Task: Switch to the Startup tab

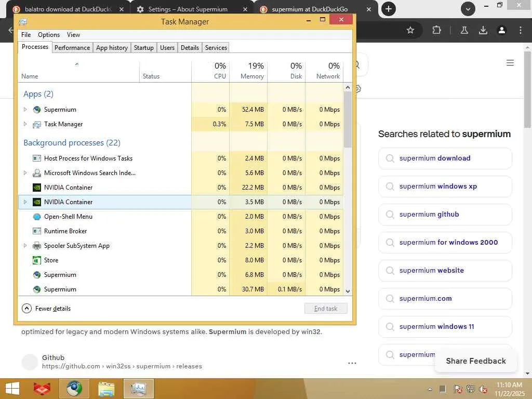Action: click(144, 48)
